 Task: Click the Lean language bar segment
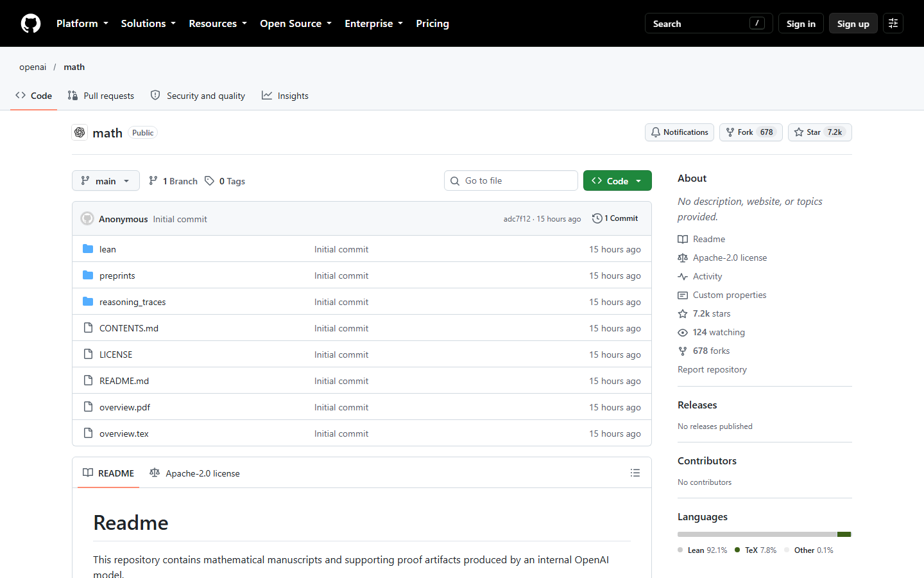click(757, 534)
